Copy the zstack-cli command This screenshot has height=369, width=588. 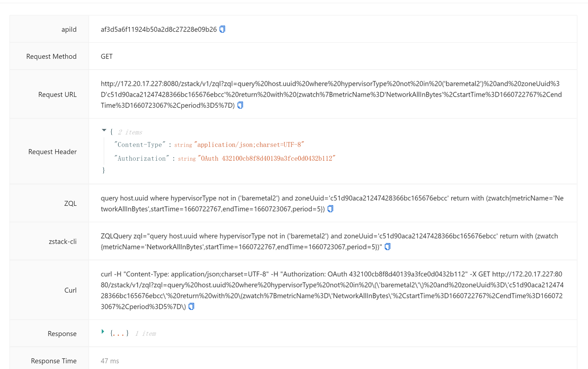(x=388, y=247)
